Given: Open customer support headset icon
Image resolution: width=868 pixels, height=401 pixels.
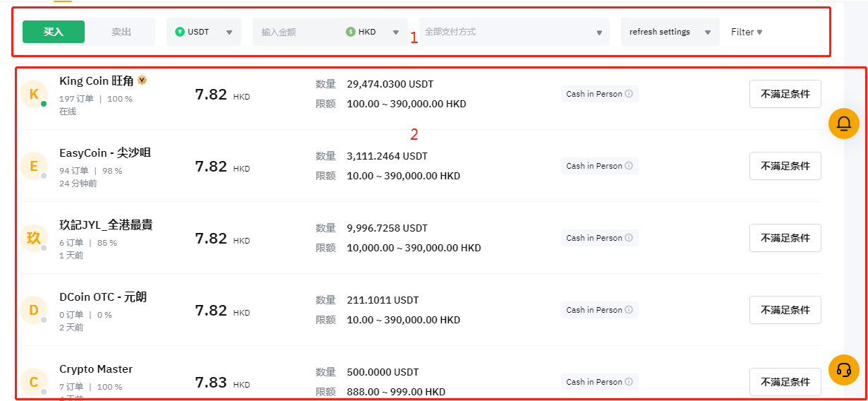Looking at the screenshot, I should (x=843, y=370).
